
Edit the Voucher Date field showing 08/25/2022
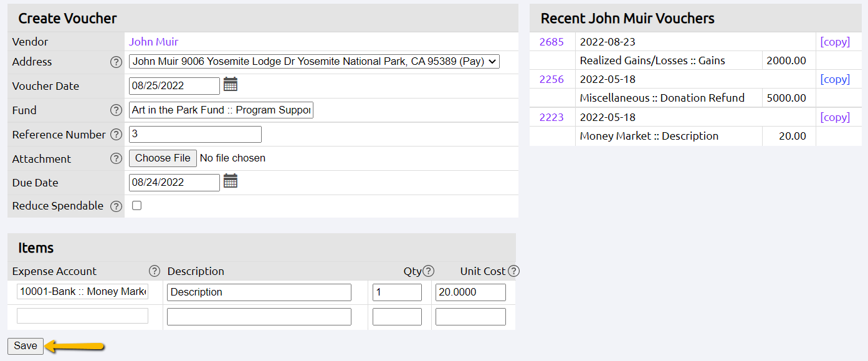(x=174, y=86)
